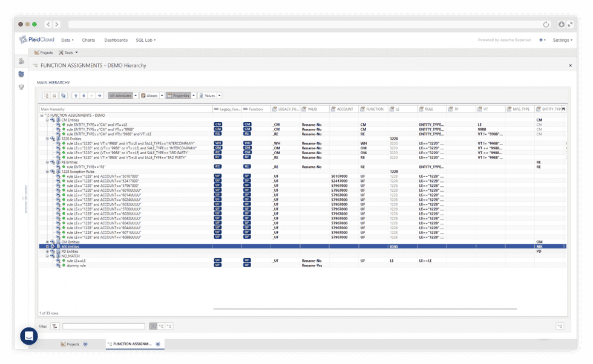Toggle the Properties view button

point(179,96)
